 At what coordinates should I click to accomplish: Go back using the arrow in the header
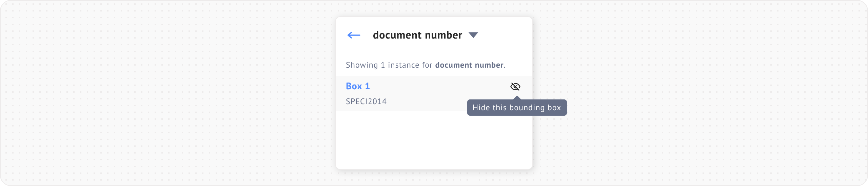click(354, 35)
